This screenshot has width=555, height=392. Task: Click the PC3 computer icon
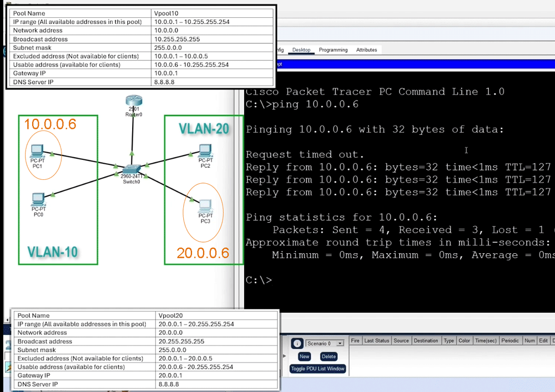(x=205, y=206)
